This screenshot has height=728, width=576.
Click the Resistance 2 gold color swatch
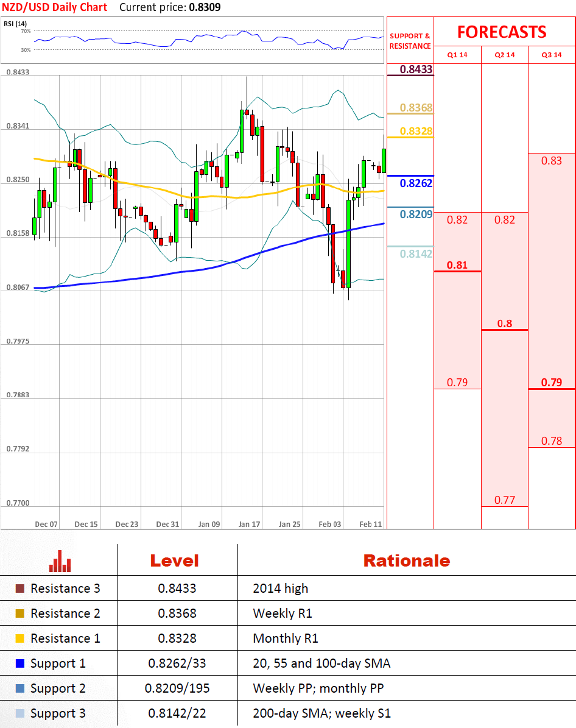[20, 613]
